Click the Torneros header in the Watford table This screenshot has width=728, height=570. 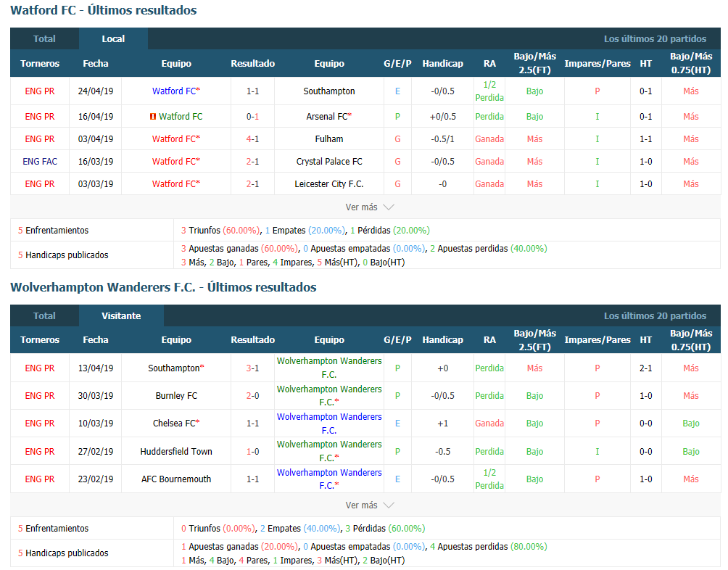coord(40,64)
